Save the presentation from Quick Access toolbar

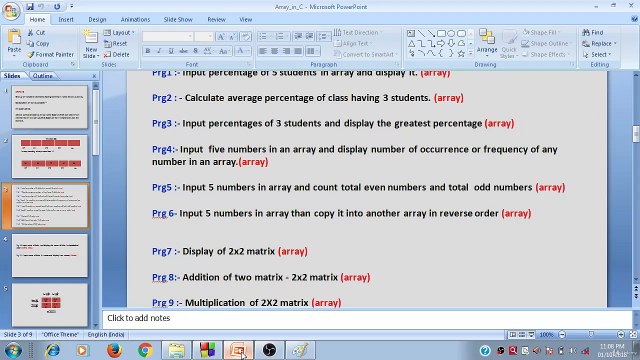click(x=30, y=7)
